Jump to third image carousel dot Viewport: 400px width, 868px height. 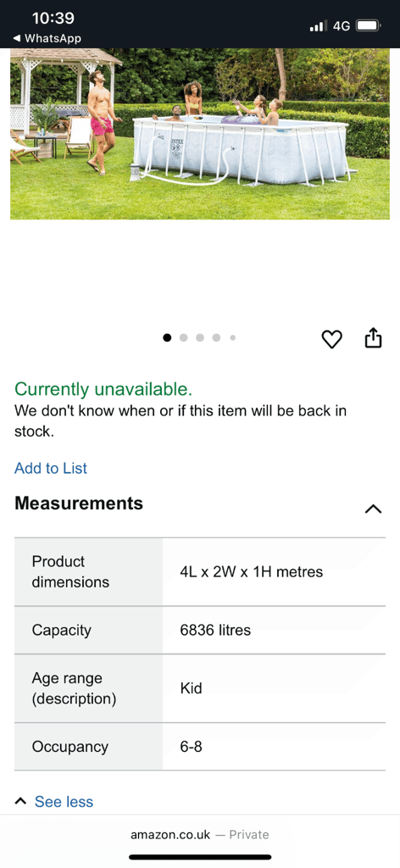200,337
